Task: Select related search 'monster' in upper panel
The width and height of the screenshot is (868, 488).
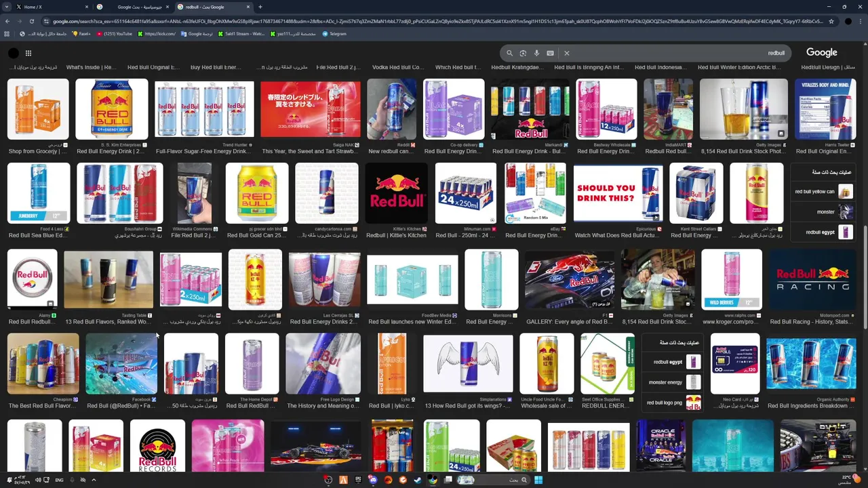Action: [x=823, y=212]
